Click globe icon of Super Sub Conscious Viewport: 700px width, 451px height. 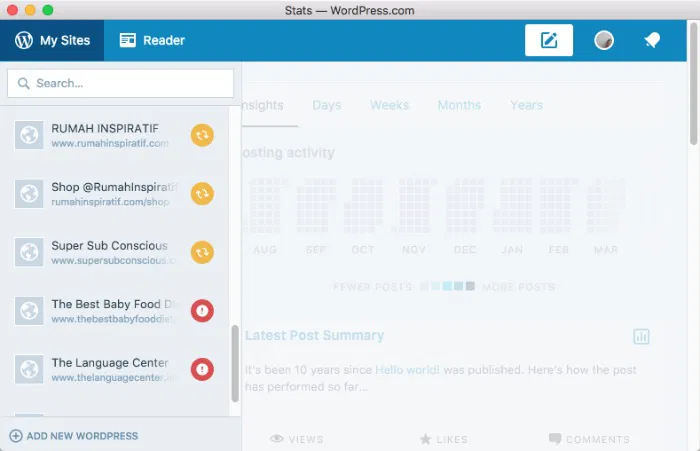tap(29, 252)
